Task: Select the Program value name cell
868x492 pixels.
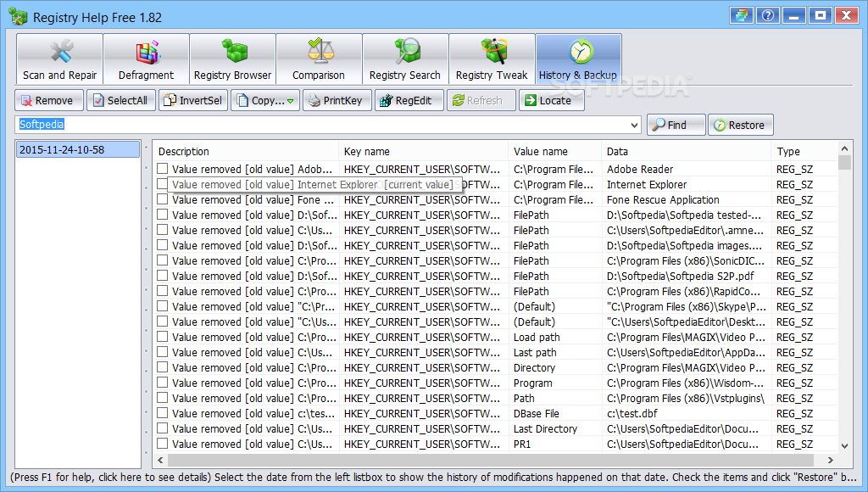Action: 532,383
